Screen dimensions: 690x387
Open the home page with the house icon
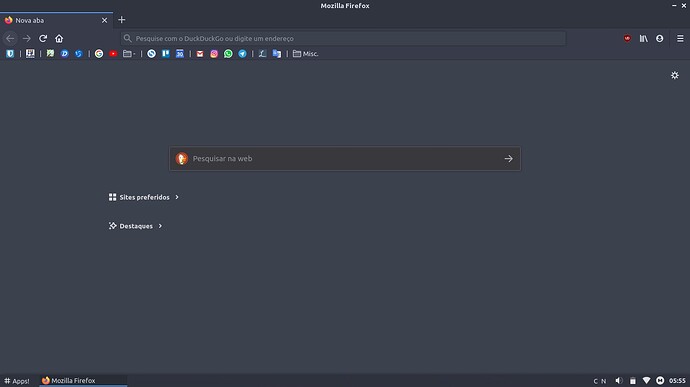[x=59, y=38]
